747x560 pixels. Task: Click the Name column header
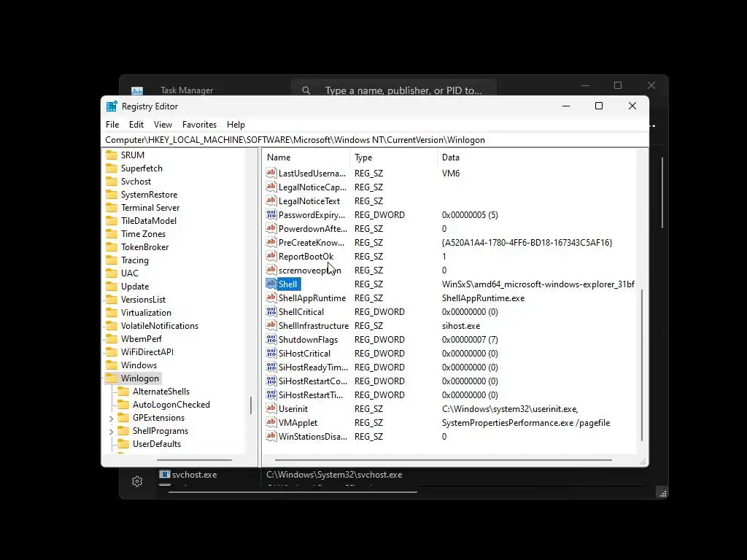pyautogui.click(x=306, y=157)
